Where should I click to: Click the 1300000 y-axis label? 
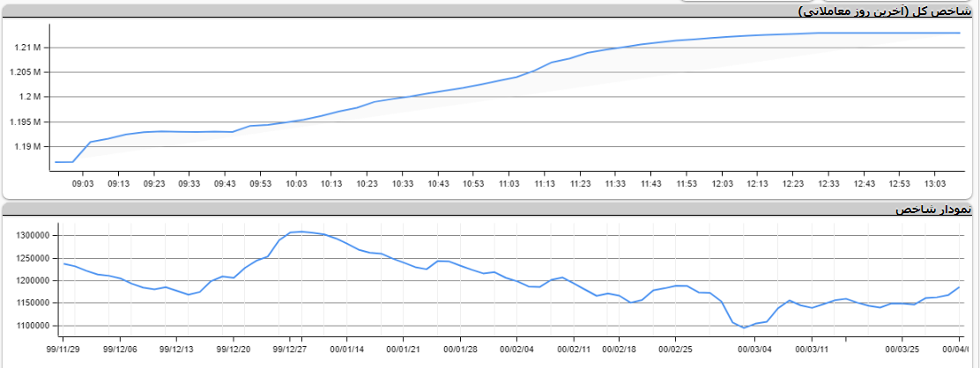click(x=32, y=236)
